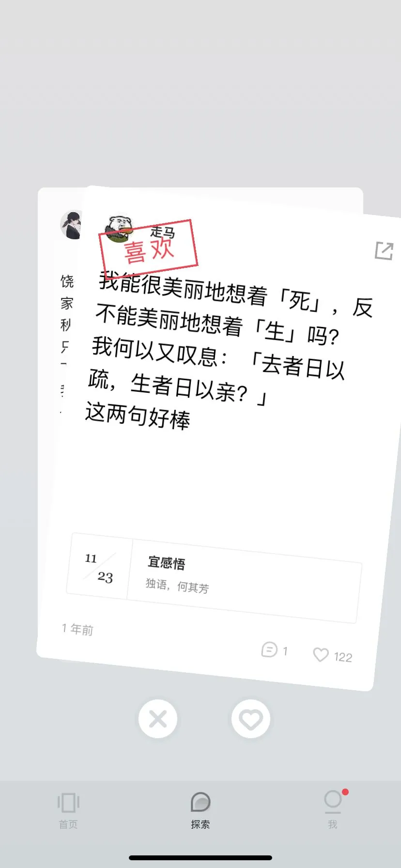Open the 宜感悟 topic card
Viewport: 401px width, 868px height.
tap(213, 577)
